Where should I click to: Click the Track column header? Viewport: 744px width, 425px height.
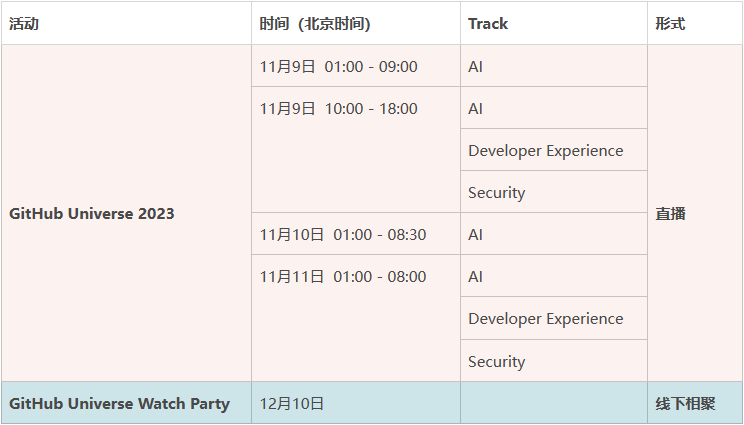coord(488,24)
